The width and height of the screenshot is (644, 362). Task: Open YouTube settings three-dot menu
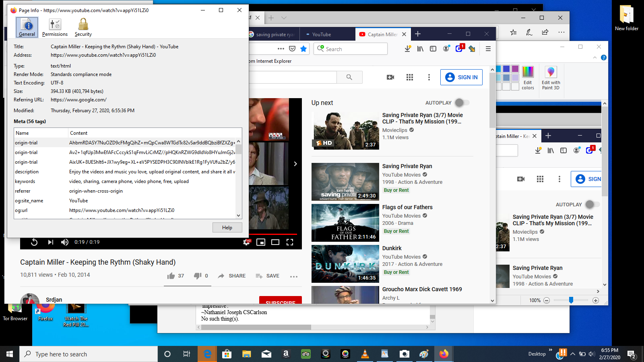[429, 77]
